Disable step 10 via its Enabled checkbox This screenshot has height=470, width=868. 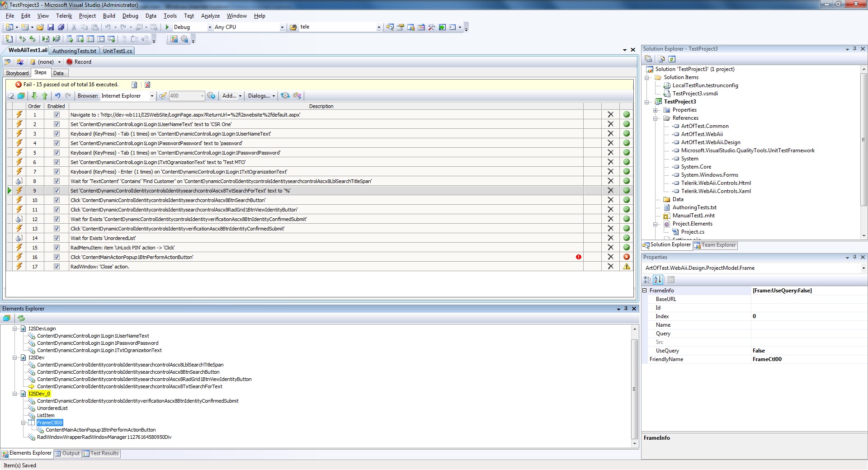(x=57, y=200)
